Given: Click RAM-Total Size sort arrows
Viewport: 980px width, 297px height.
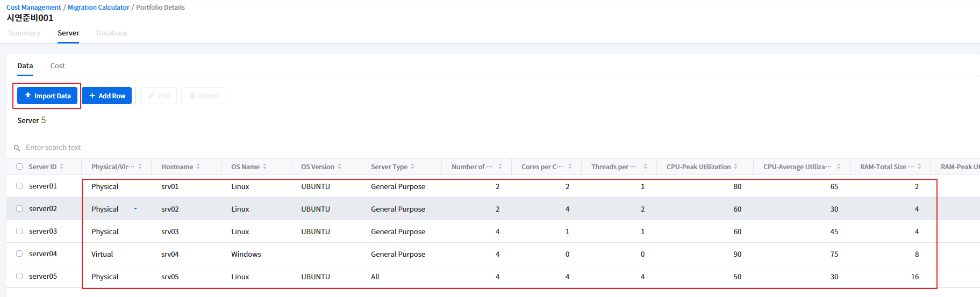Looking at the screenshot, I should point(920,166).
